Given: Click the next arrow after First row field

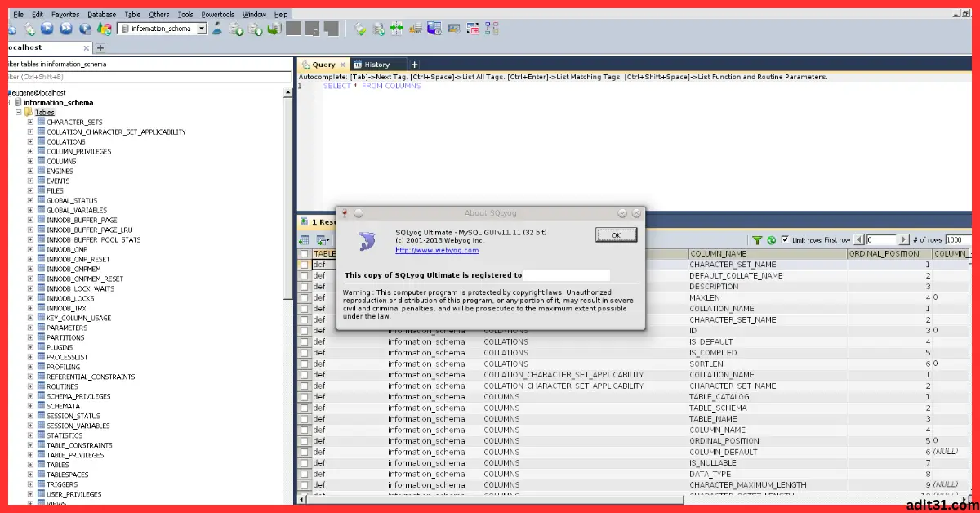Looking at the screenshot, I should click(903, 240).
